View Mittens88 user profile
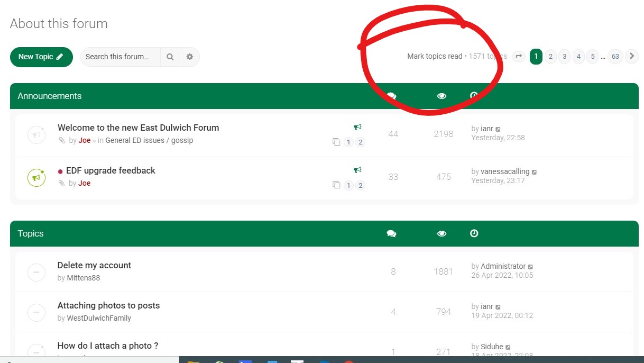 tap(83, 278)
